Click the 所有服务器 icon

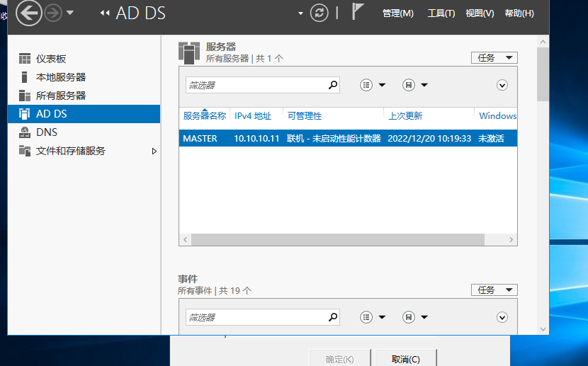25,96
